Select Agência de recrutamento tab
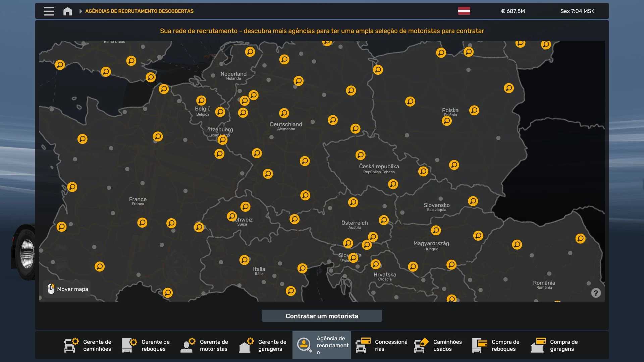The height and width of the screenshot is (362, 644). pyautogui.click(x=321, y=345)
